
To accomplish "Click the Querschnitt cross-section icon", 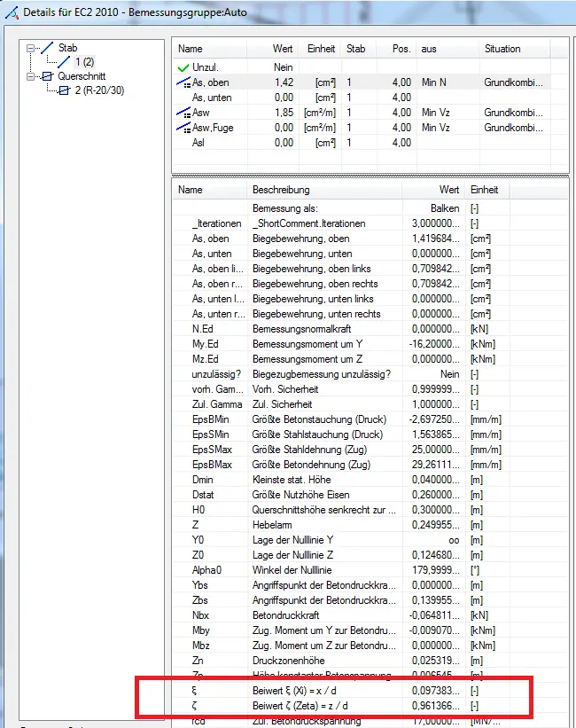I will pos(47,76).
